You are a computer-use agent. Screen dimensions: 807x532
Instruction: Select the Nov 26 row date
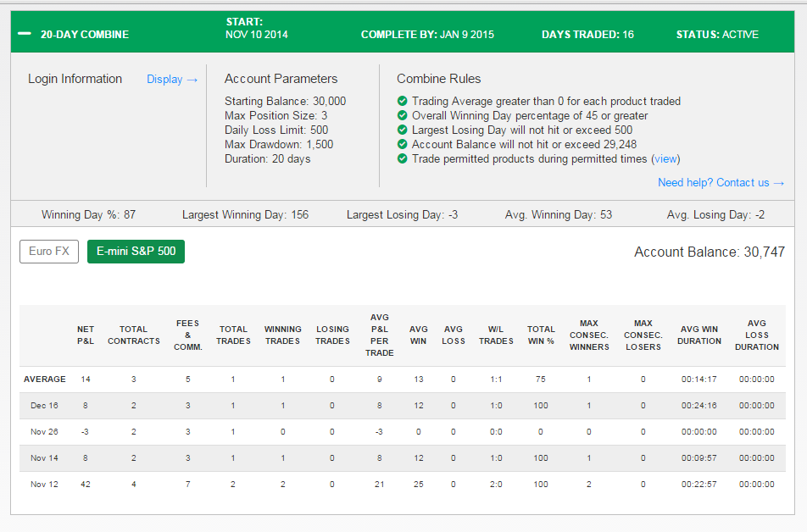coord(44,432)
